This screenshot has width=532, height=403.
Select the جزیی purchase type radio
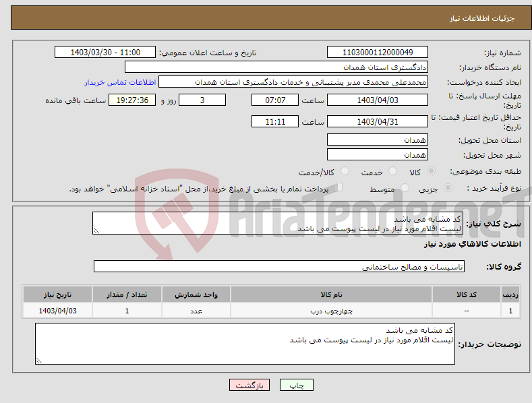coord(448,187)
